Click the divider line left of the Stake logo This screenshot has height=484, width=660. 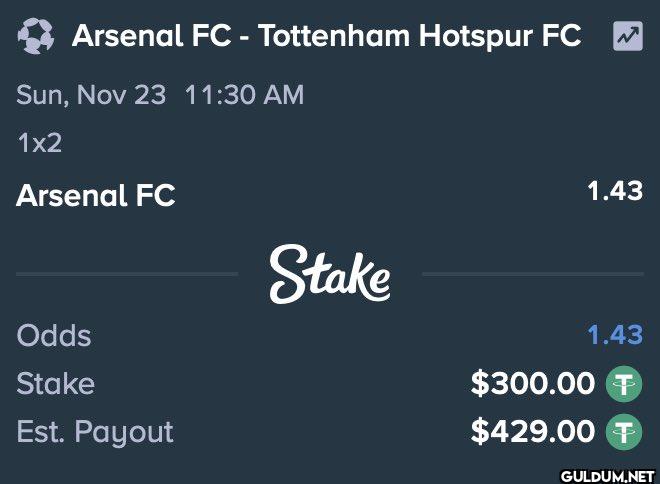[127, 274]
